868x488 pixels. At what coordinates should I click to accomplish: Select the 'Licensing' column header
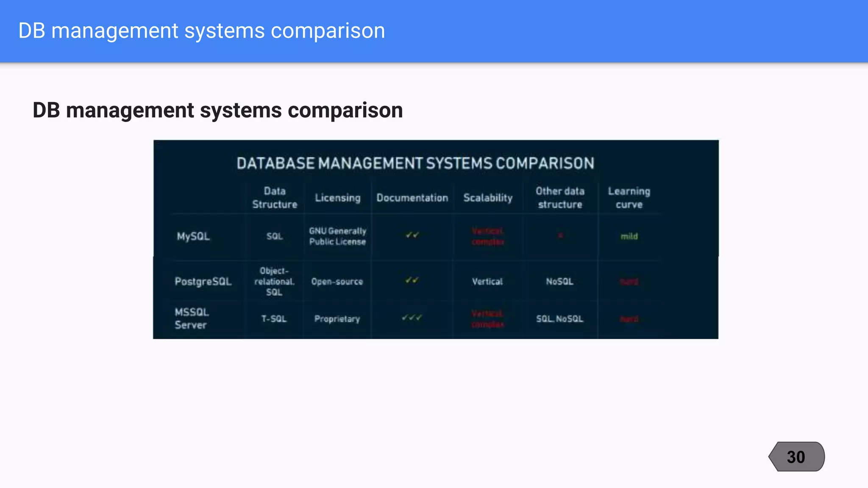337,198
